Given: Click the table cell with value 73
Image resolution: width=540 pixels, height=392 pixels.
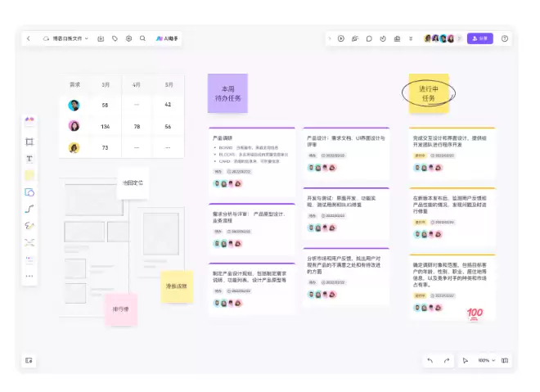Looking at the screenshot, I should pos(105,148).
